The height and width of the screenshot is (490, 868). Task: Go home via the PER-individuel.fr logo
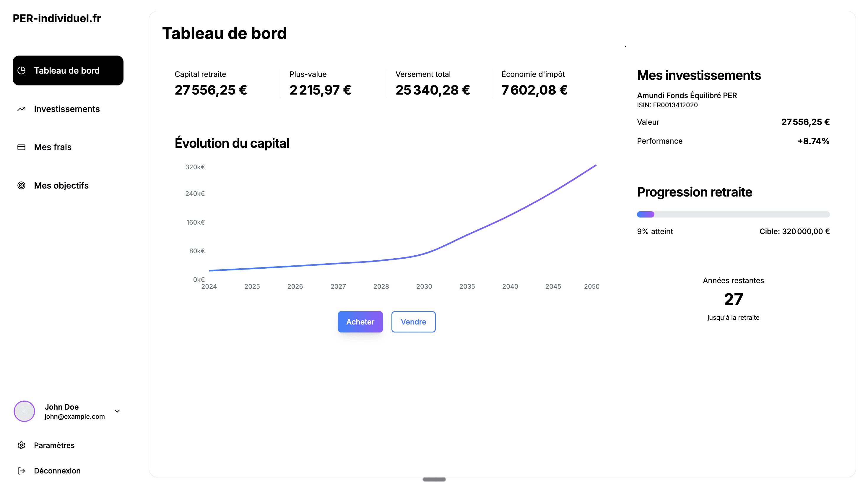point(57,19)
